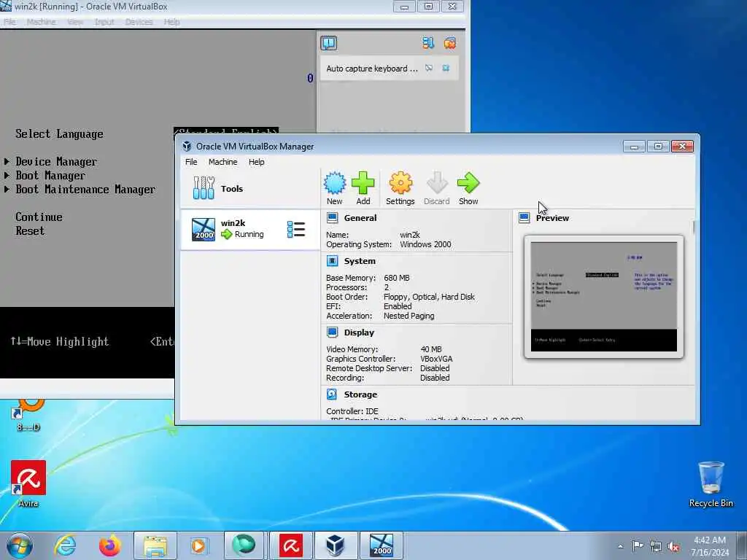This screenshot has width=747, height=560.
Task: Open the Machine menu in VirtualBox Manager
Action: point(222,162)
